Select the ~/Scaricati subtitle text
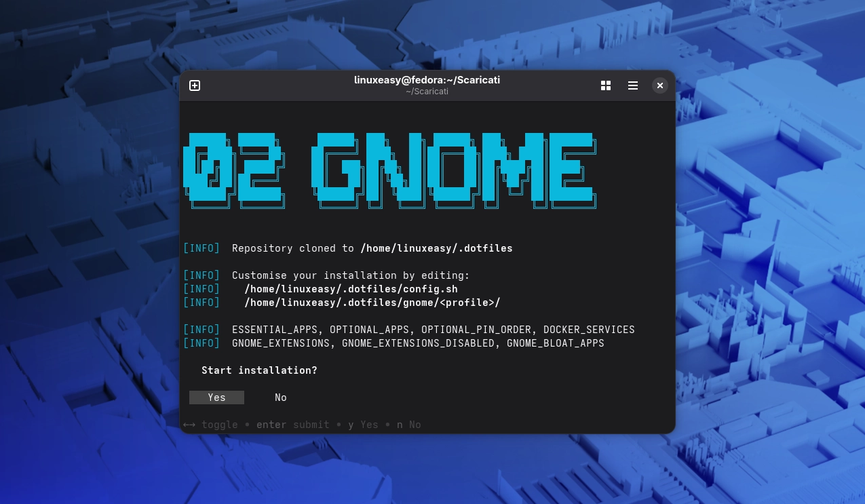 point(427,92)
